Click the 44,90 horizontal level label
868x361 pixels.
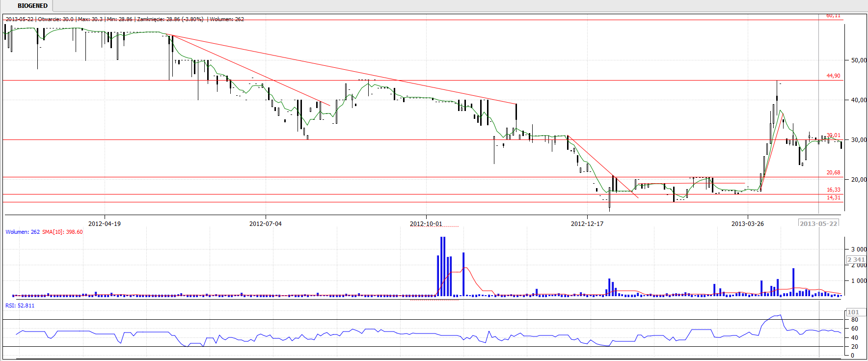click(833, 76)
